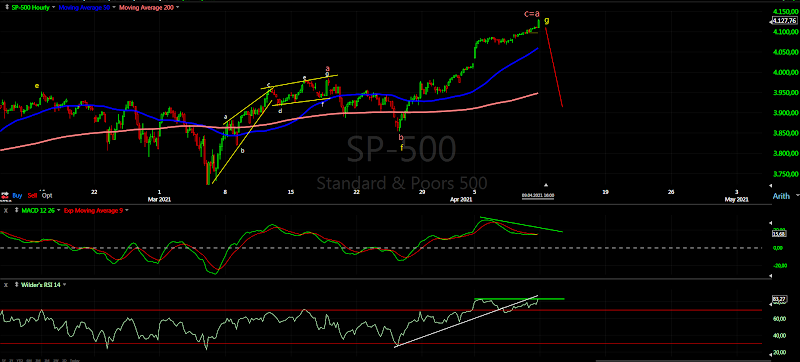Click the RSI value label 83,27
The height and width of the screenshot is (362, 800).
[x=779, y=299]
